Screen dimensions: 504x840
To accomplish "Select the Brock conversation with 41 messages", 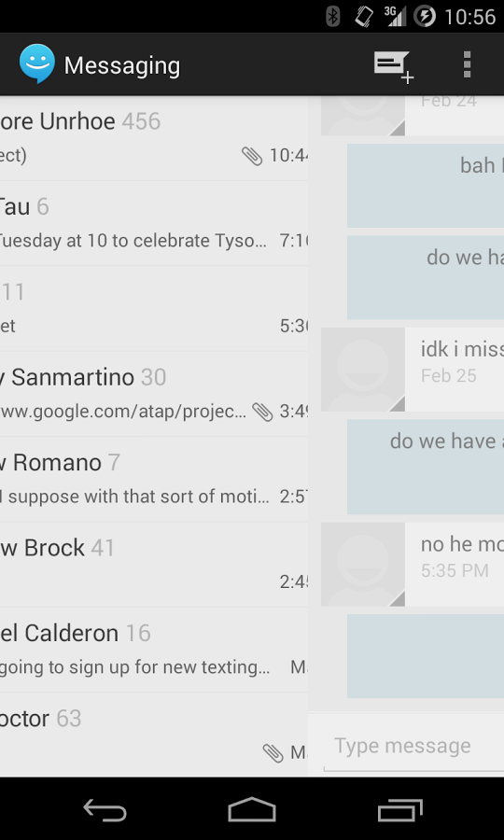I will [154, 564].
